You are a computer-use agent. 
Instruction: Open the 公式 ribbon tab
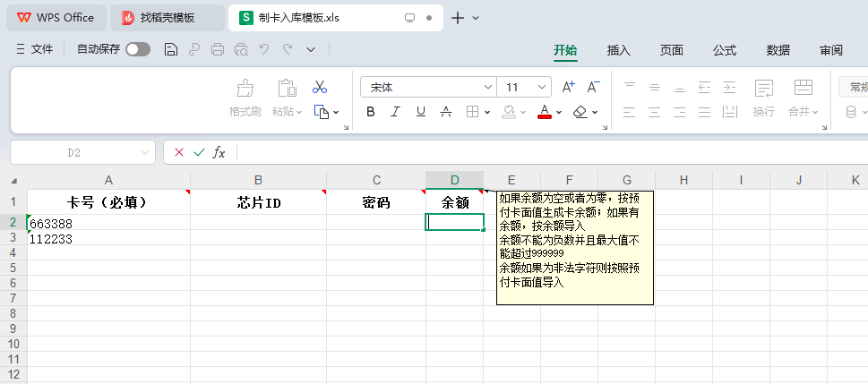tap(725, 50)
